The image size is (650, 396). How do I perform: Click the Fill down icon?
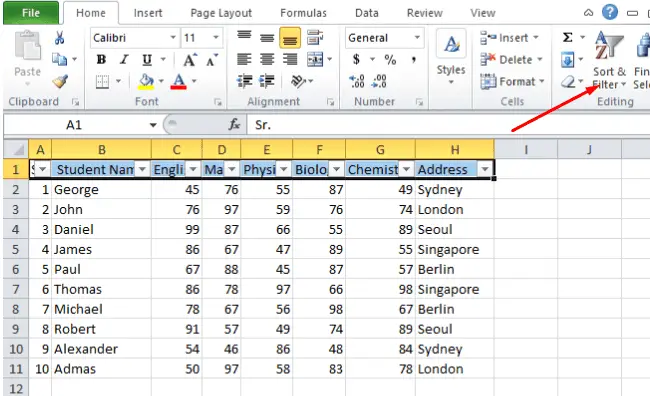click(568, 60)
